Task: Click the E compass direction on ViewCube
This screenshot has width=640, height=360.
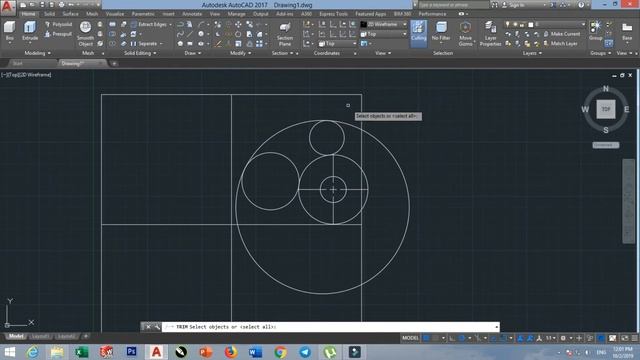Action: coord(627,109)
